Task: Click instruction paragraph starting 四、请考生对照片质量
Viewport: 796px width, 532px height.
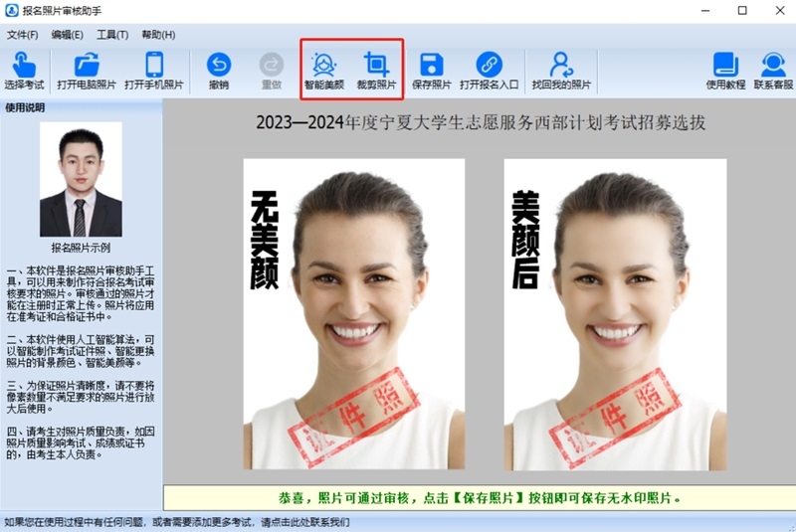Action: 81,443
